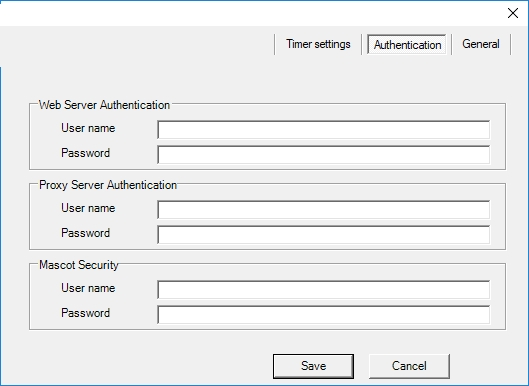Screen dimensions: 529x386
Task: Click the Web Server Authentication group title
Action: click(x=104, y=105)
